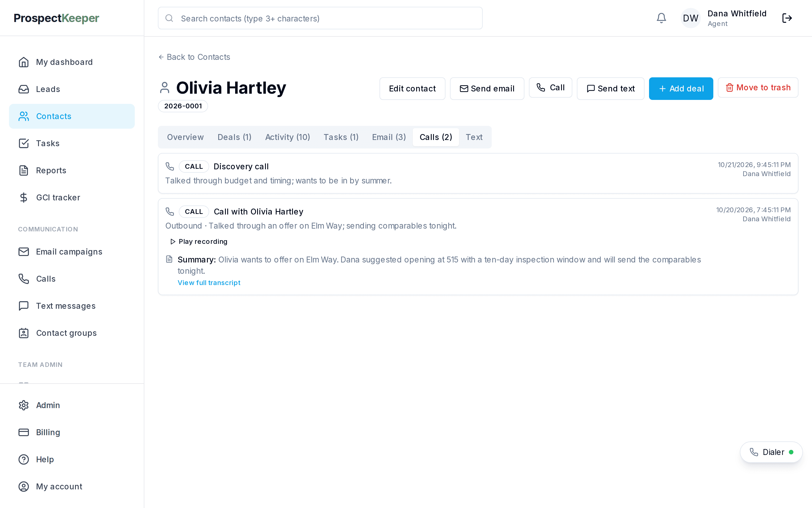Switch to the Text tab
Viewport: 812px width, 508px height.
[x=474, y=137]
